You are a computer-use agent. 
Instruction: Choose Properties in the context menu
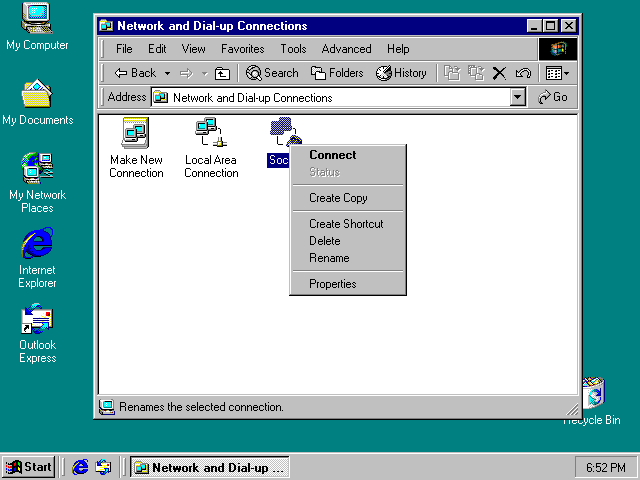pos(348,284)
